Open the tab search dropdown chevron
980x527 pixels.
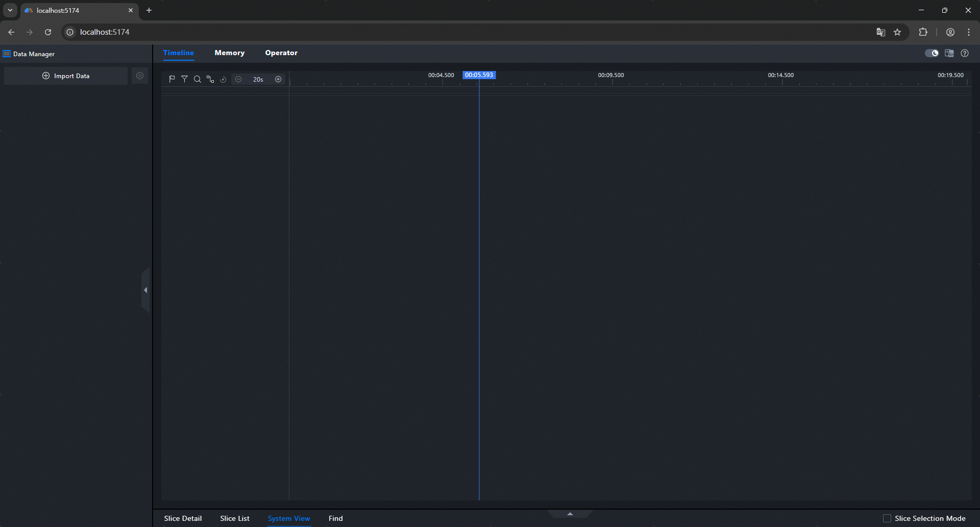10,10
